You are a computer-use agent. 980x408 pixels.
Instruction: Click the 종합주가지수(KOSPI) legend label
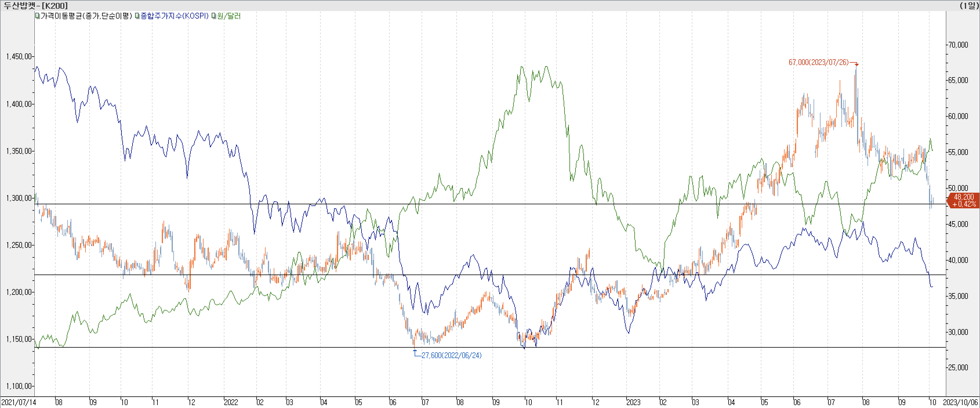pyautogui.click(x=174, y=16)
